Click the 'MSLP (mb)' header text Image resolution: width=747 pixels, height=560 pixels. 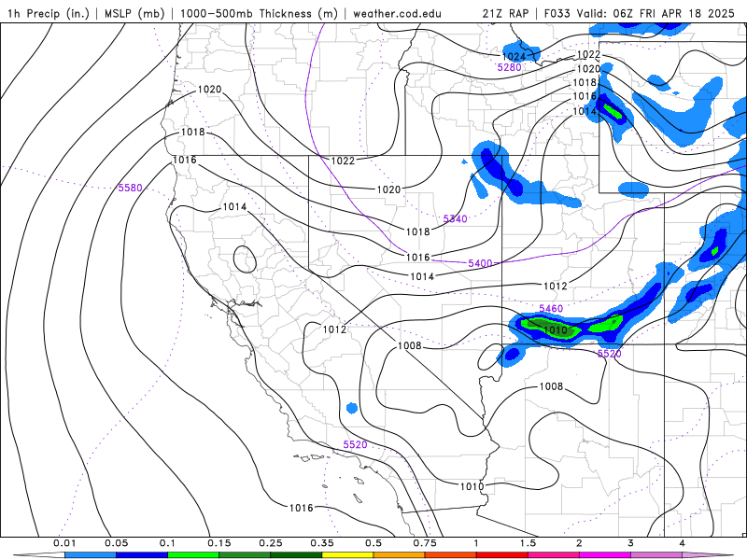click(134, 13)
